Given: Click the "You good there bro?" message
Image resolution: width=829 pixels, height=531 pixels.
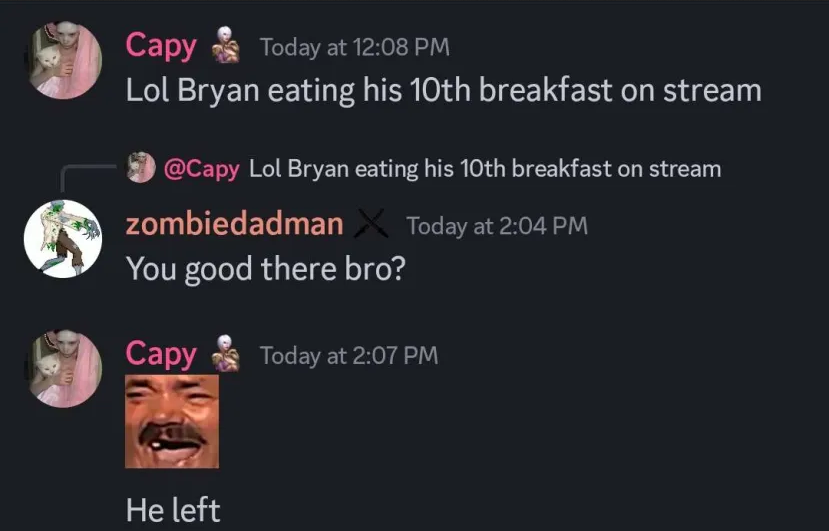Looking at the screenshot, I should (265, 269).
